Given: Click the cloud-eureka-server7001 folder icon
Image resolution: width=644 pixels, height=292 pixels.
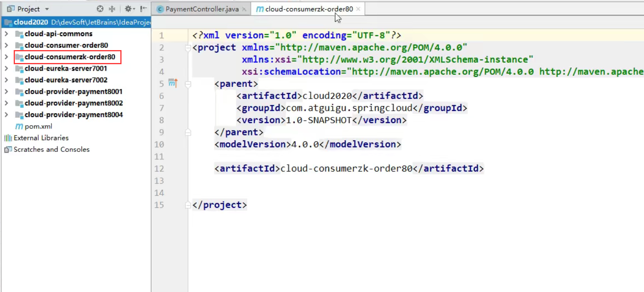Looking at the screenshot, I should pyautogui.click(x=19, y=69).
